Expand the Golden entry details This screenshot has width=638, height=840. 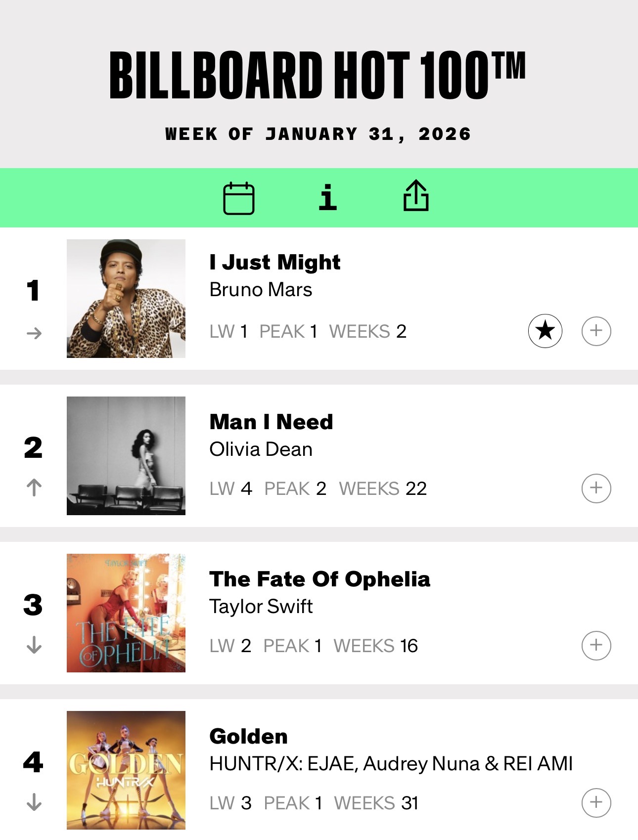596,802
